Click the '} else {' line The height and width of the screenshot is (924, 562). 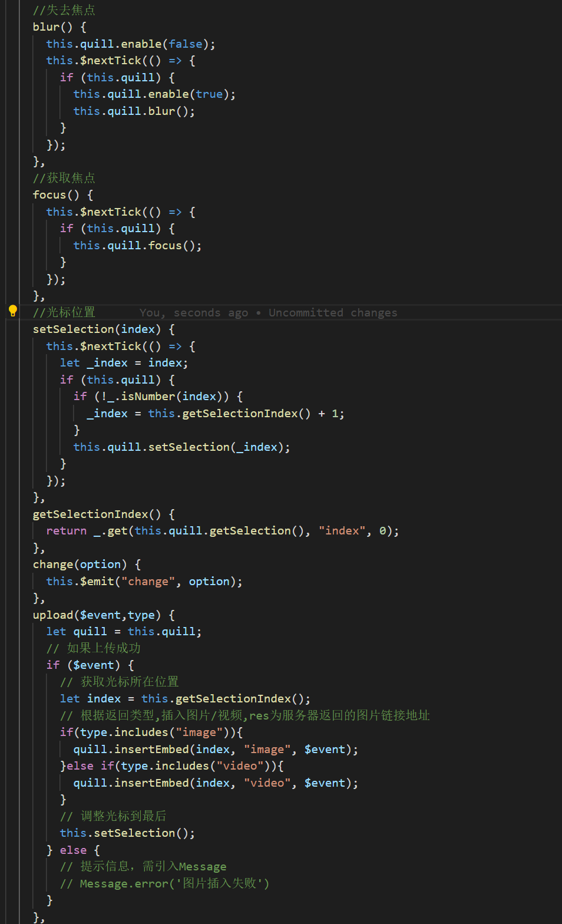tap(74, 850)
